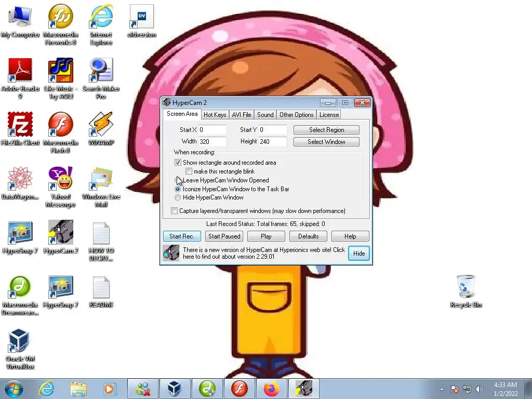Open Like Music - Try AOL shortcut

click(x=60, y=79)
